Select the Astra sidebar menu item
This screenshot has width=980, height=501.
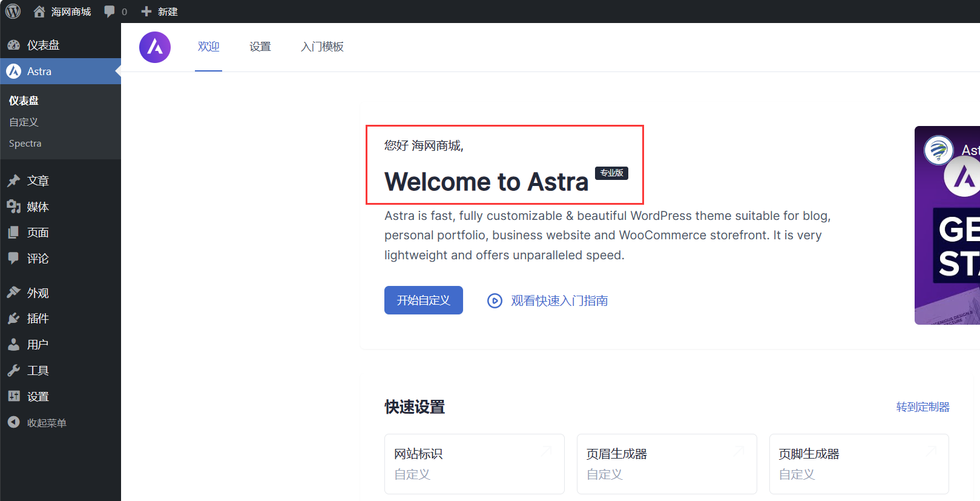click(61, 71)
